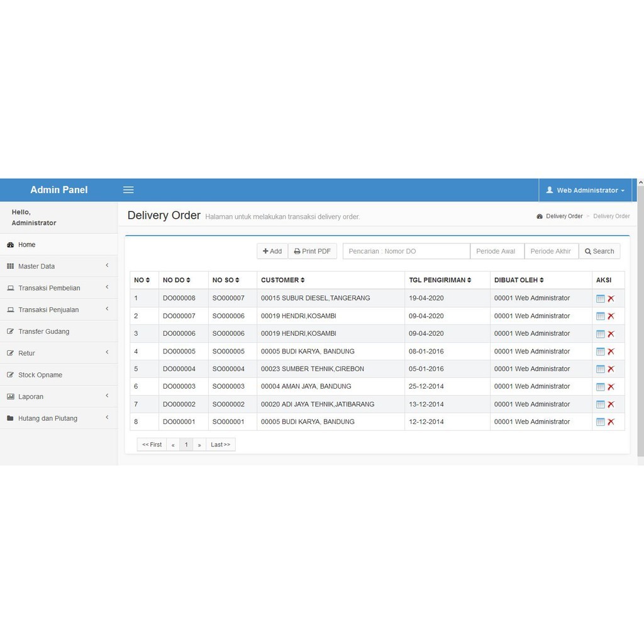The image size is (644, 644).
Task: Click the Print PDF button
Action: click(312, 250)
